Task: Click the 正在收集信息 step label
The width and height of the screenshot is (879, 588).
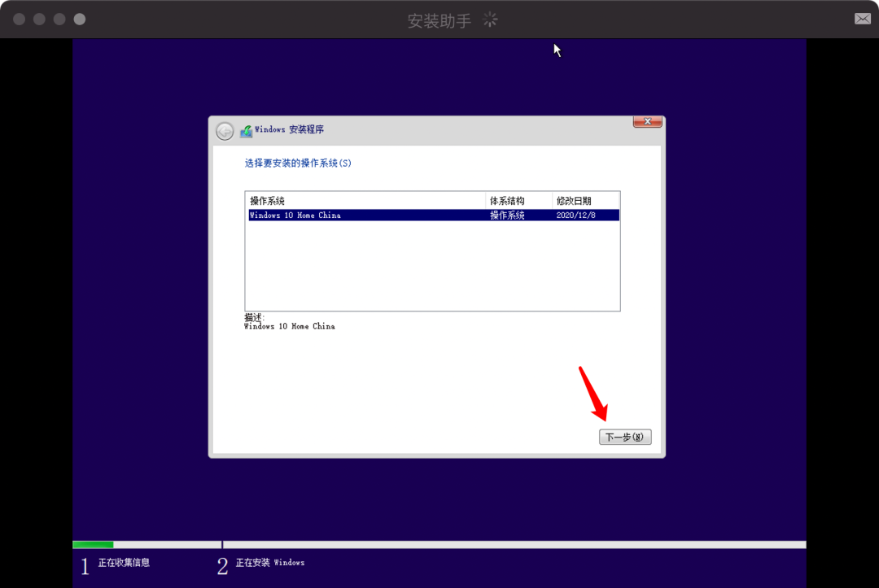Action: point(124,562)
